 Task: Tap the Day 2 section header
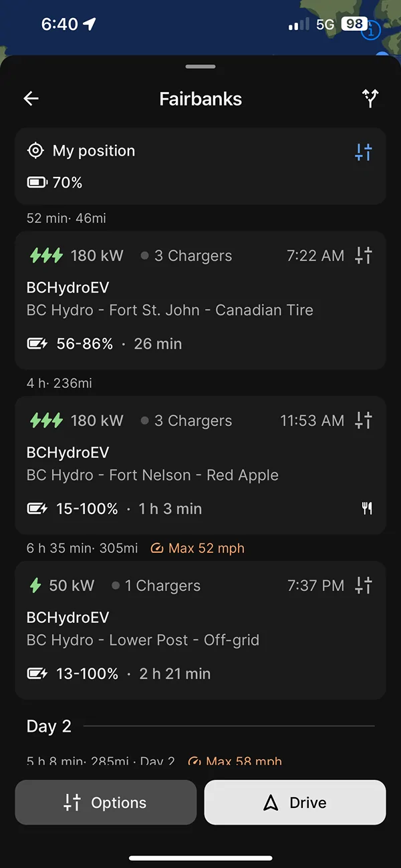point(49,726)
